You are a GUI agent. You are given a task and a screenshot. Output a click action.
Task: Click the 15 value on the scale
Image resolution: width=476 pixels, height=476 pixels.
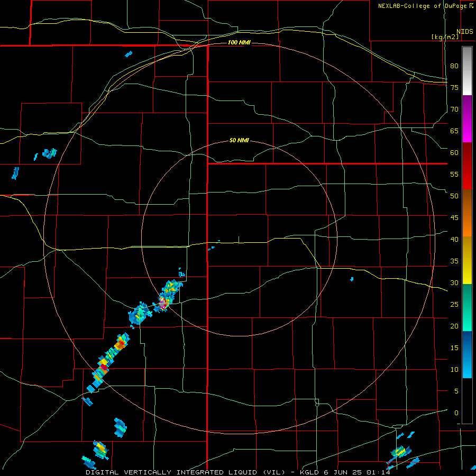pos(454,347)
